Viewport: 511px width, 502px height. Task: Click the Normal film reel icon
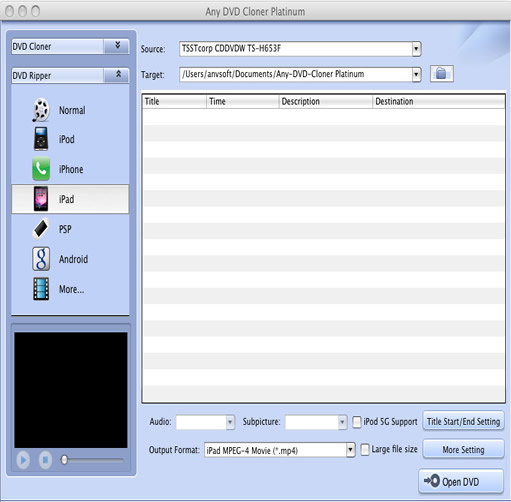[x=41, y=110]
